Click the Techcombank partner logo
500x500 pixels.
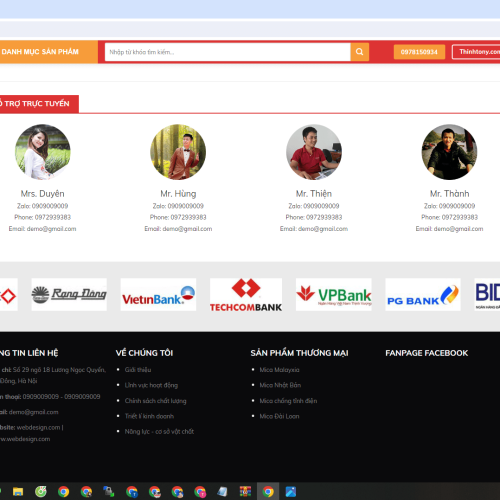pyautogui.click(x=246, y=295)
